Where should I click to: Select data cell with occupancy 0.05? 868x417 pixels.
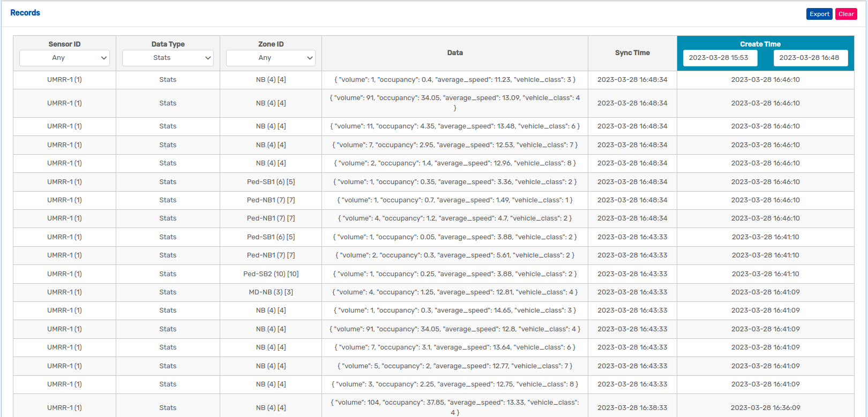(x=455, y=237)
